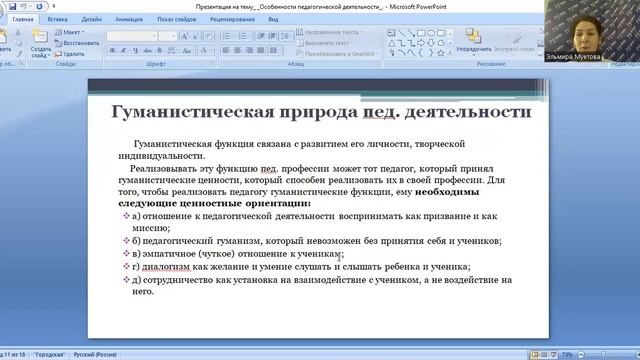The width and height of the screenshot is (640, 360).
Task: Click the Save icon in quick access toolbar
Action: point(13,7)
